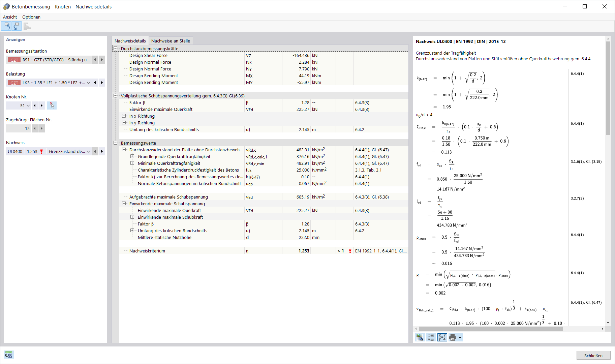Switch to the Nachweisdetails tab
The image size is (615, 364).
130,41
